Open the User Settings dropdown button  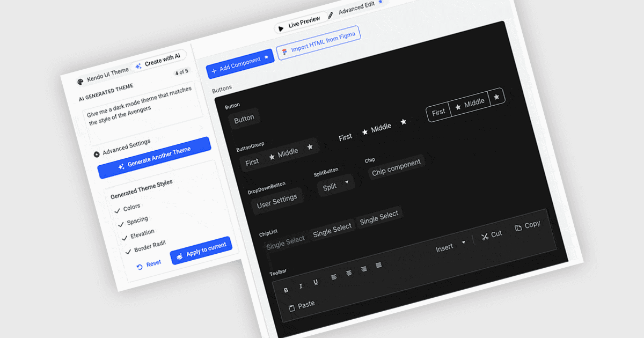(277, 201)
